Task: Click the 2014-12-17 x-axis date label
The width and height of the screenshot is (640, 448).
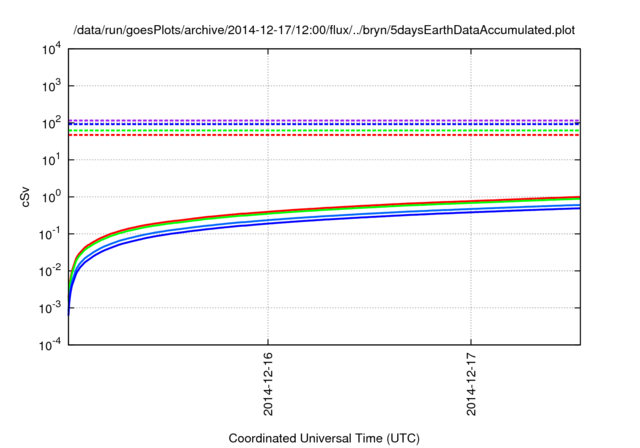Action: (x=471, y=384)
